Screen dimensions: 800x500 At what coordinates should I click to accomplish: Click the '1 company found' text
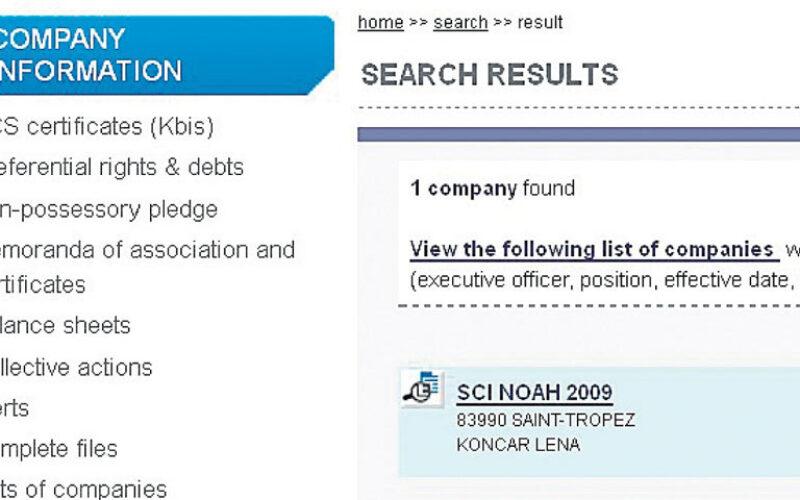click(x=492, y=188)
